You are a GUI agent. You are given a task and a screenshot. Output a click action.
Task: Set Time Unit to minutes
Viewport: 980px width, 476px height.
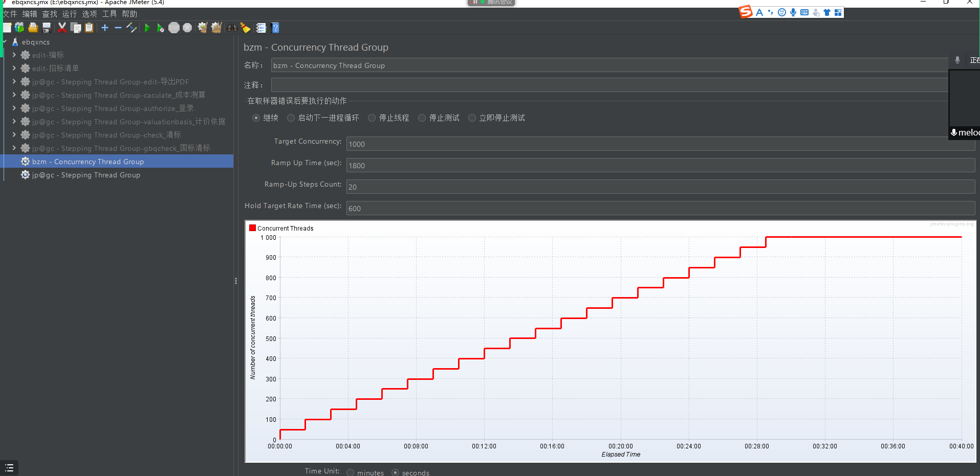[x=350, y=473]
